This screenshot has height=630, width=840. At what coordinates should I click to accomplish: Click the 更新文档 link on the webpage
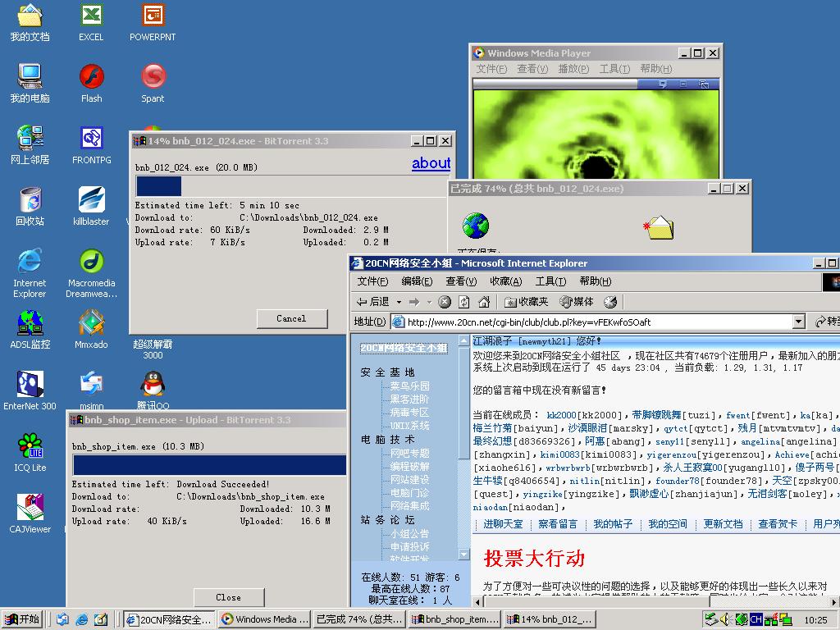point(723,524)
